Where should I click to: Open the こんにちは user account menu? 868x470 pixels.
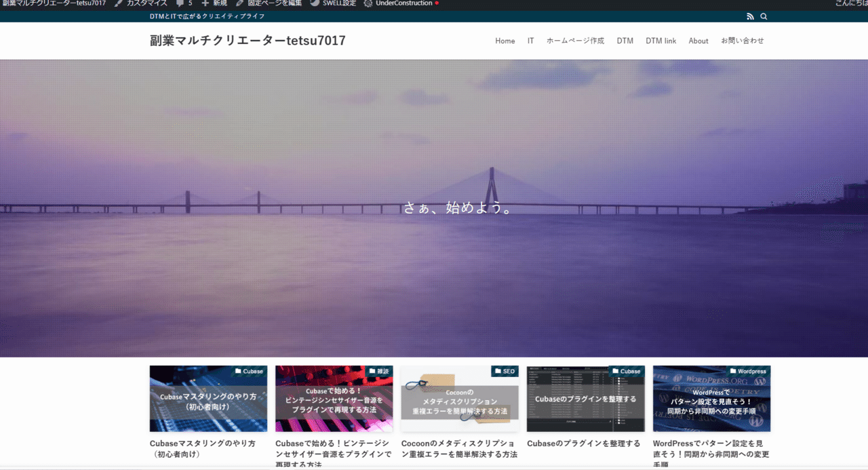click(851, 3)
